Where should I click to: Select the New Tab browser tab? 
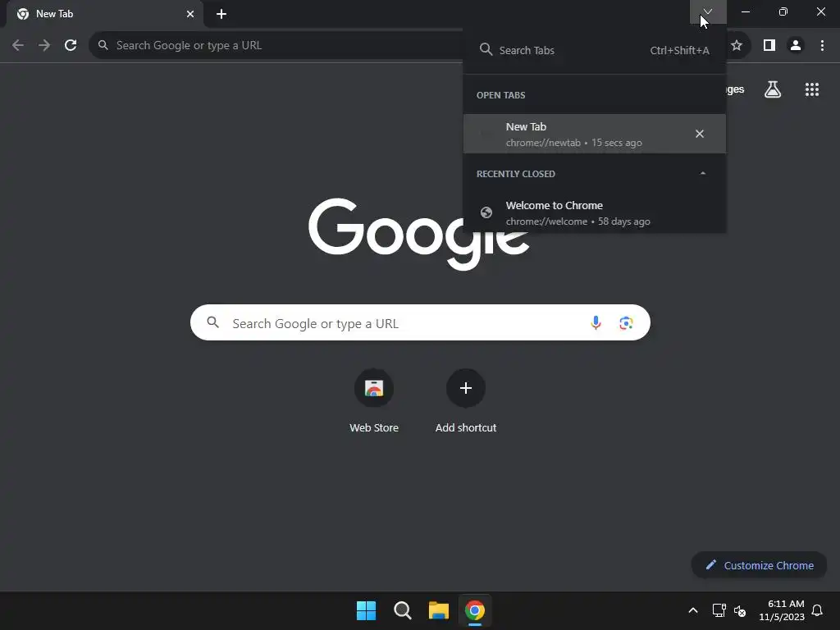pyautogui.click(x=105, y=14)
